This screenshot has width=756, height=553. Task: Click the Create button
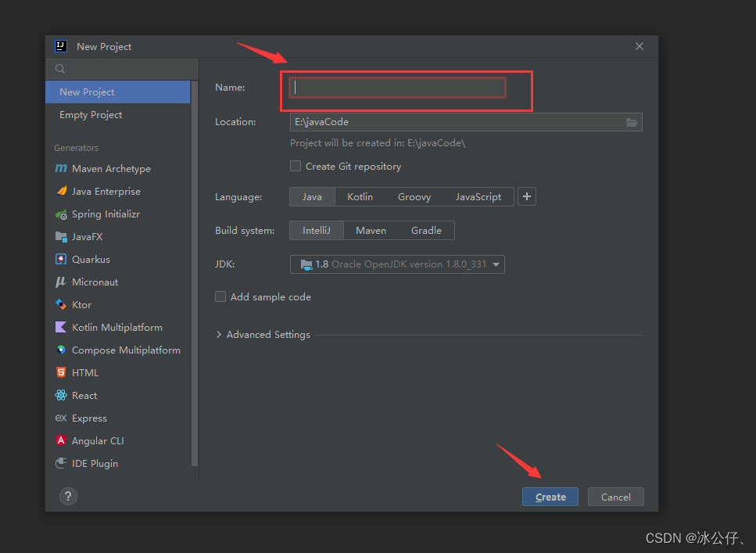tap(550, 497)
